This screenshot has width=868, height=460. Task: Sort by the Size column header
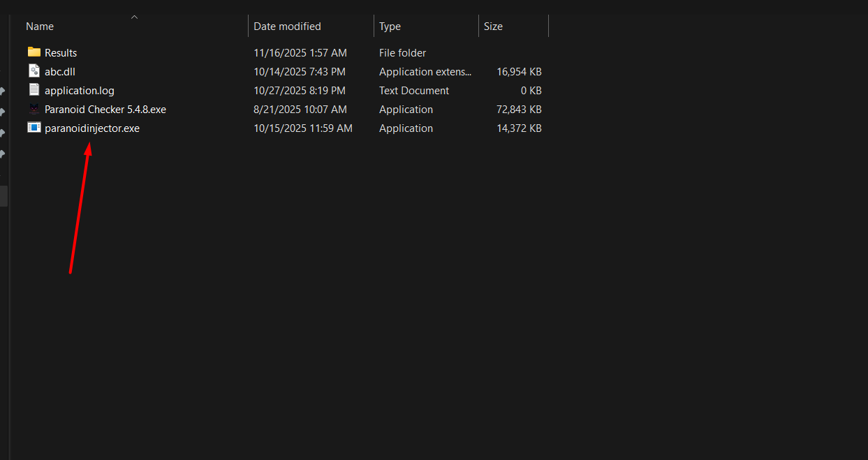[x=493, y=27]
